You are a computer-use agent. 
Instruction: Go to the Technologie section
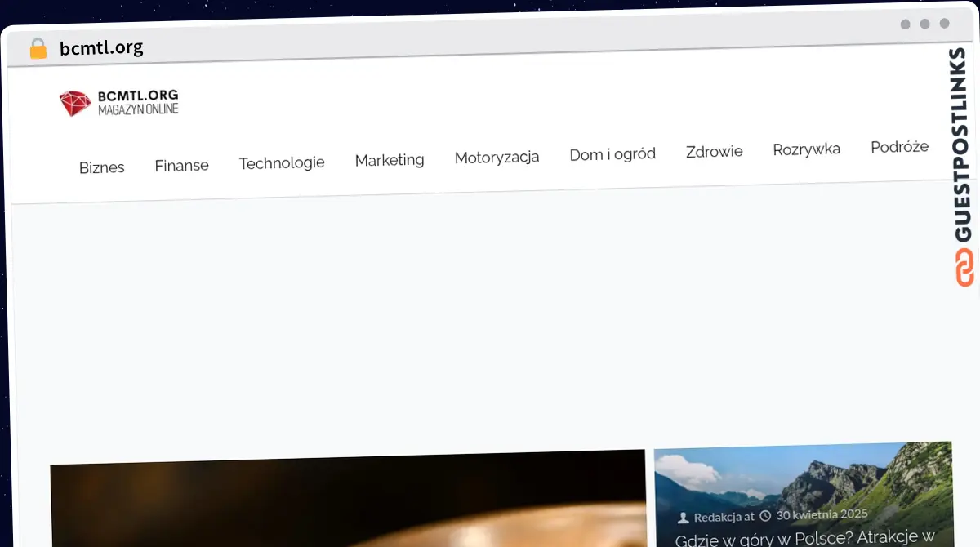[x=282, y=162]
